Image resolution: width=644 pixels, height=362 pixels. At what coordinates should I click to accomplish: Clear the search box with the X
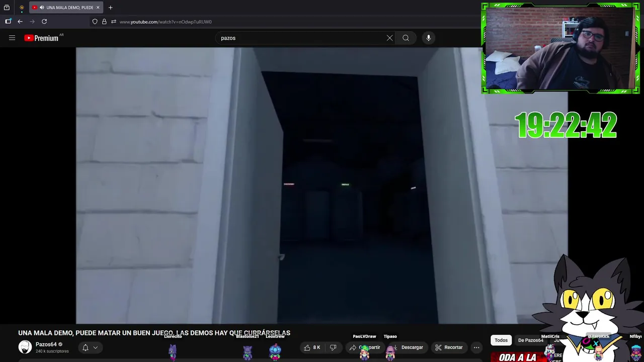point(389,38)
